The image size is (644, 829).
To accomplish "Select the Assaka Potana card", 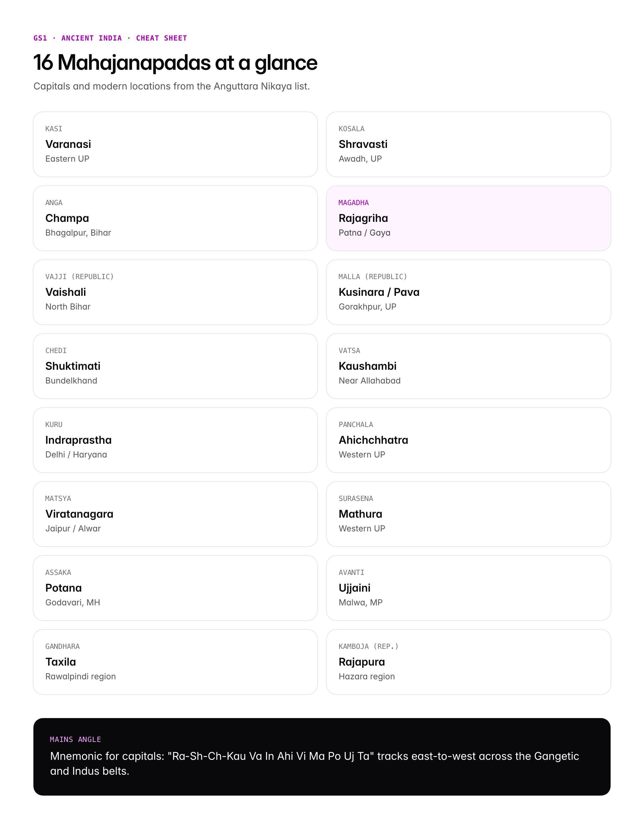I will click(175, 588).
